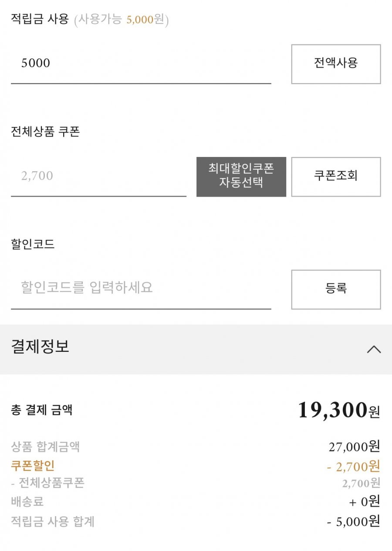The height and width of the screenshot is (551, 392).
Task: Click the 총 결제 금액 label
Action: (x=42, y=410)
